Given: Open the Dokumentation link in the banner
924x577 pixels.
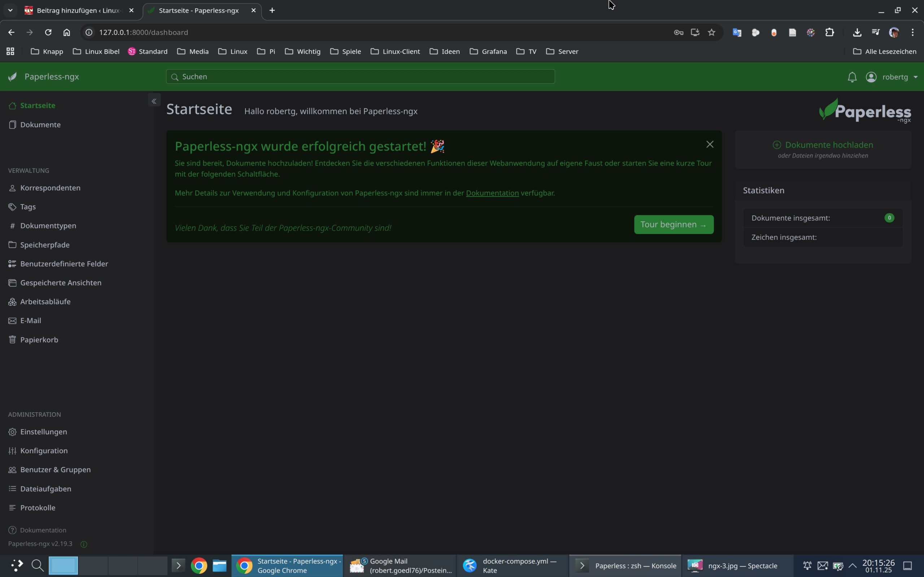Looking at the screenshot, I should click(492, 193).
